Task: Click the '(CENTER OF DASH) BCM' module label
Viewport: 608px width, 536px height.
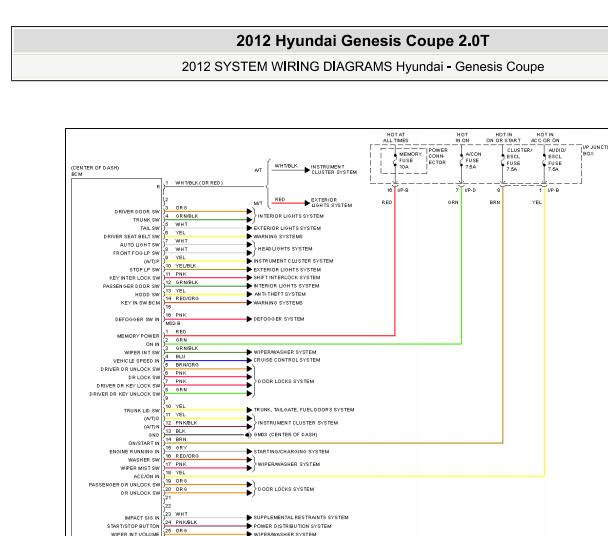Action: click(x=95, y=171)
